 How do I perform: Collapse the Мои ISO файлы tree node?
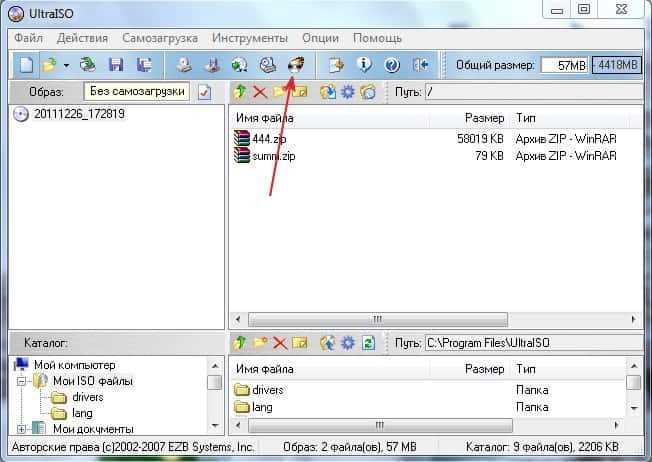pyautogui.click(x=21, y=381)
